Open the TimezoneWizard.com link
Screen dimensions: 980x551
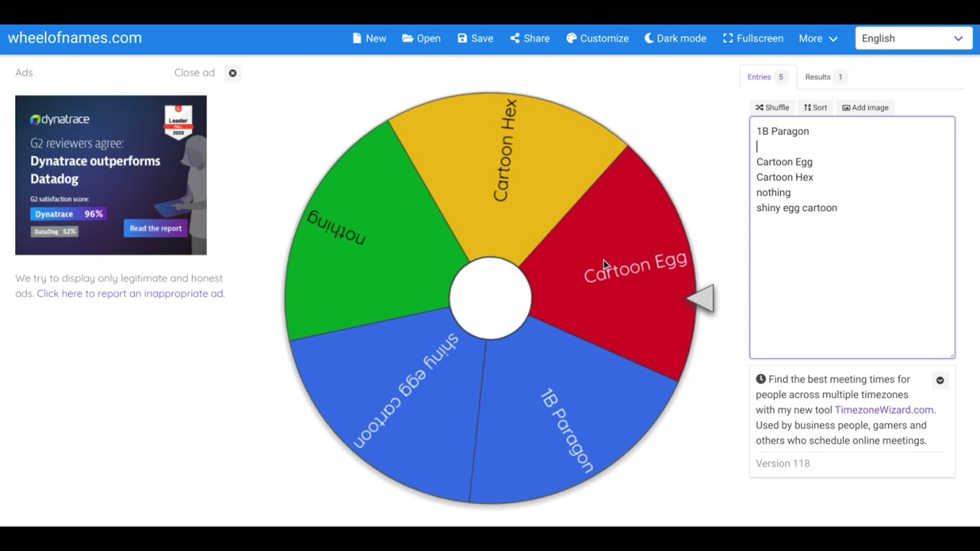pos(884,409)
